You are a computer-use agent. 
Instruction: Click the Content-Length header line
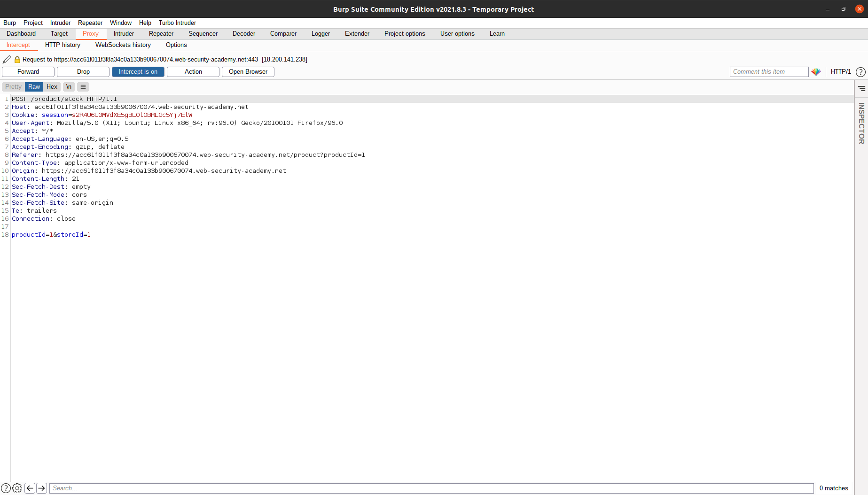pos(46,179)
